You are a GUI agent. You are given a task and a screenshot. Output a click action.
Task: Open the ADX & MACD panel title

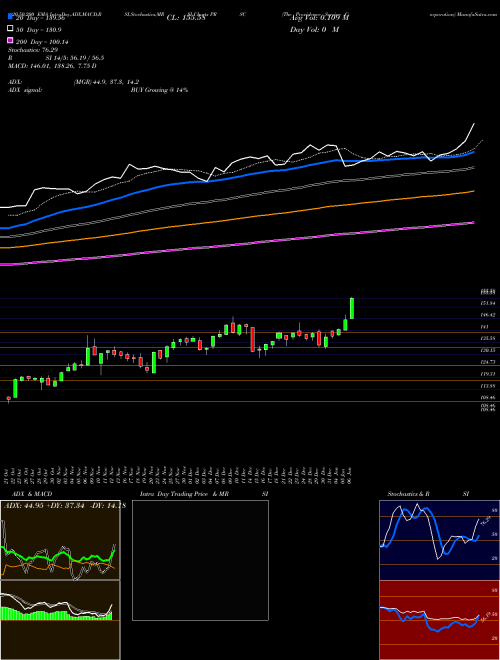point(32,494)
